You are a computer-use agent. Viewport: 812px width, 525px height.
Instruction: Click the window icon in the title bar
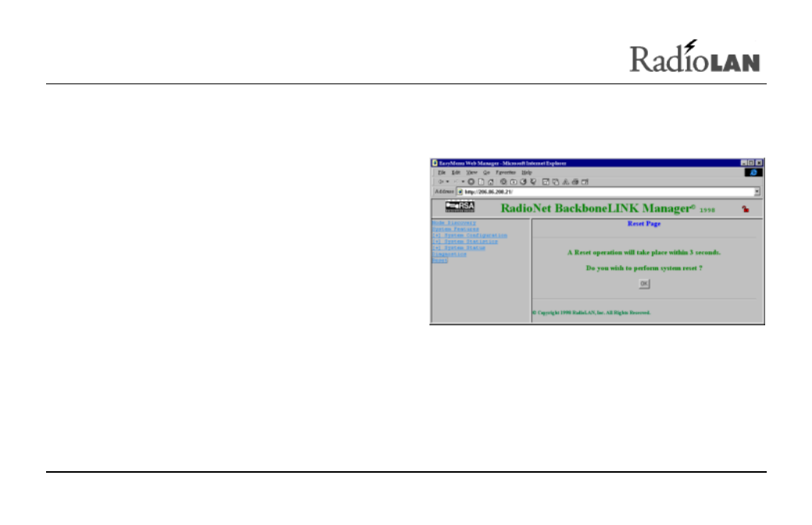tap(435, 163)
